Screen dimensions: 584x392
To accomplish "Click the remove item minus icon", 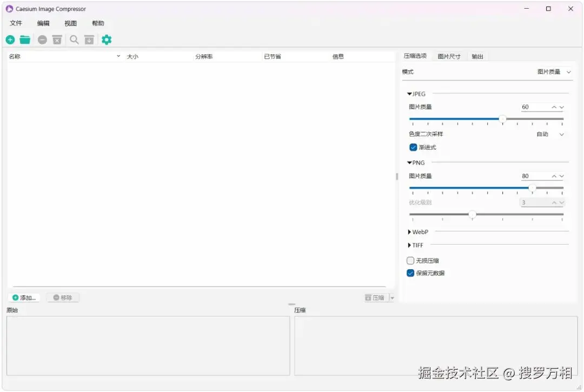I will point(42,39).
